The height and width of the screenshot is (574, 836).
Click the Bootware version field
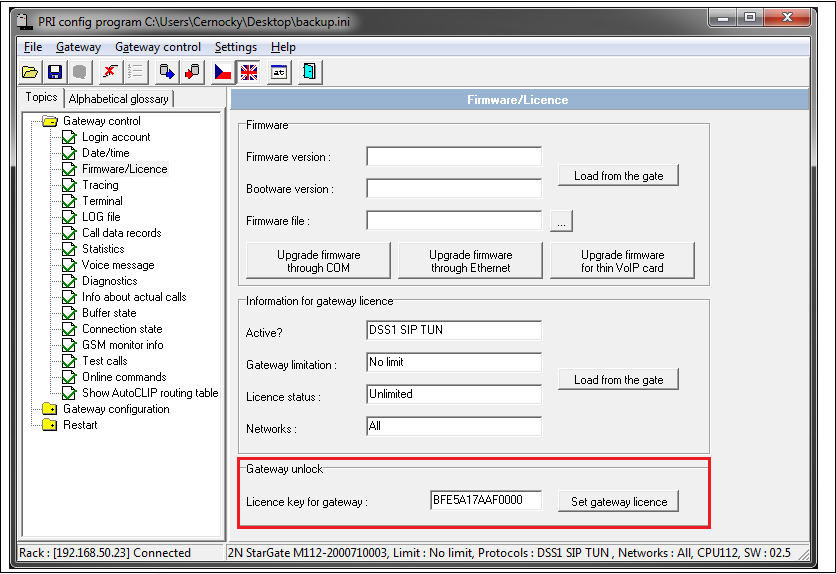454,189
